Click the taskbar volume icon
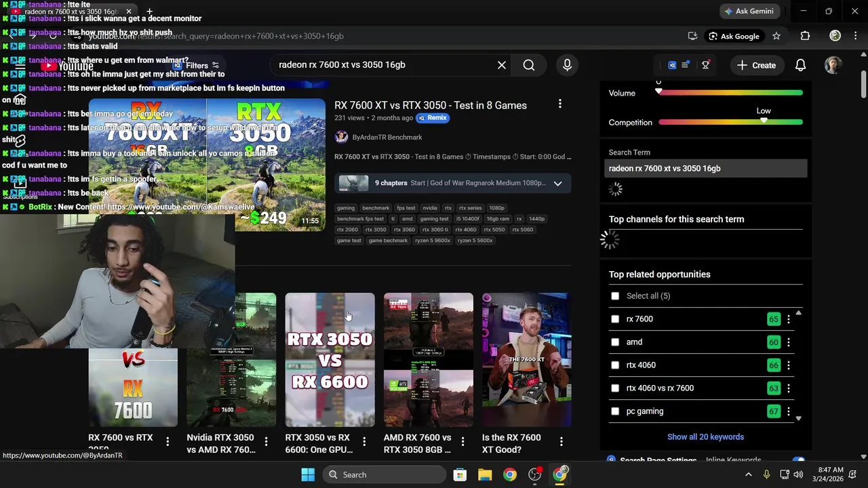 tap(798, 474)
